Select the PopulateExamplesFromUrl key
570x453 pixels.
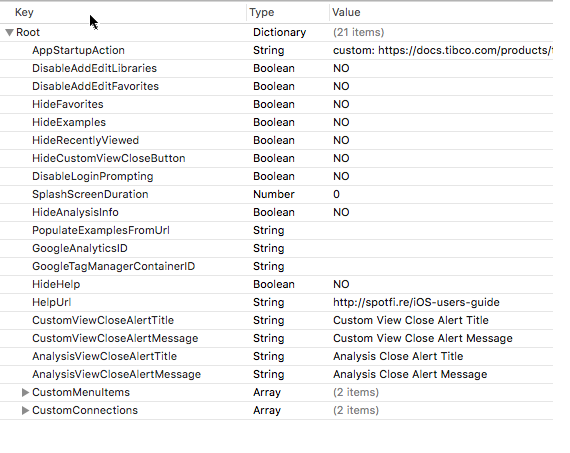click(x=101, y=230)
